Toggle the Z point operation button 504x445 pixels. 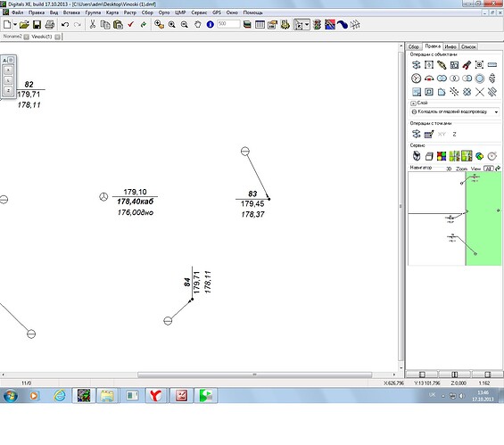tap(454, 135)
